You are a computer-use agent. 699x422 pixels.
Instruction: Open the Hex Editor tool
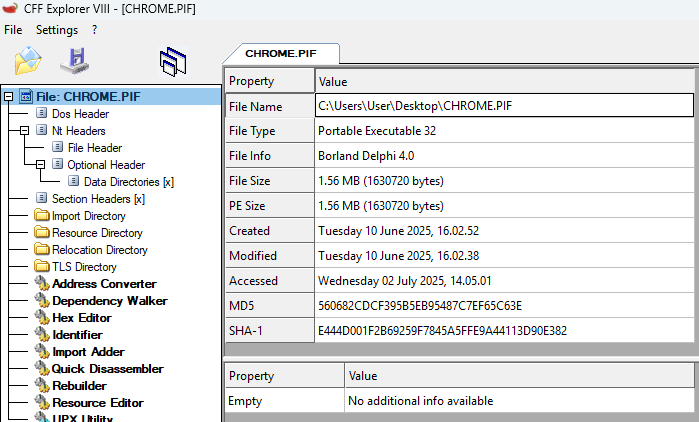point(82,318)
